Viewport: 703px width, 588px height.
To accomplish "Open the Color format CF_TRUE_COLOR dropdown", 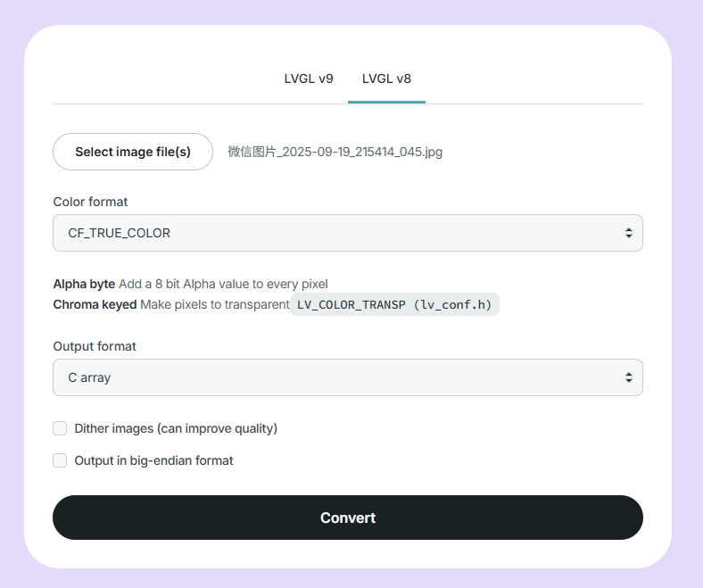I will pyautogui.click(x=339, y=233).
